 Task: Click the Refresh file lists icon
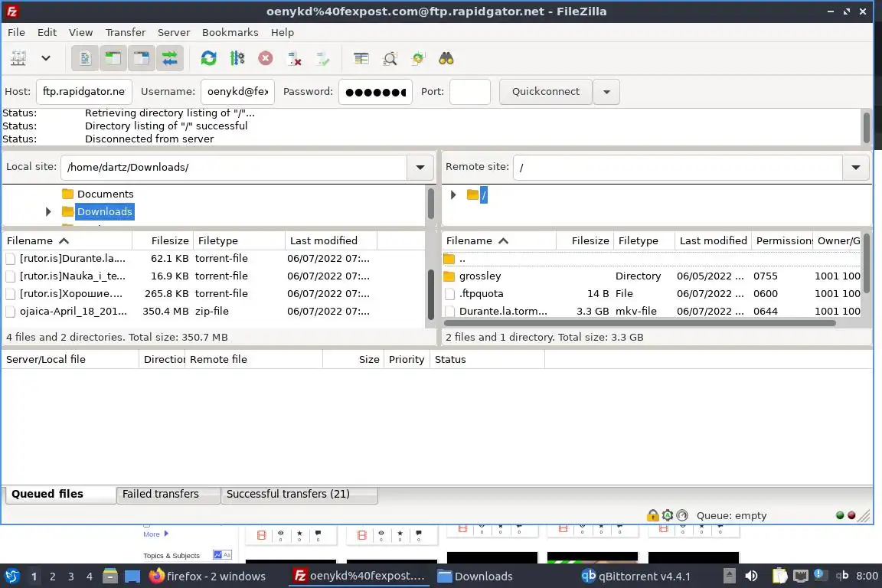(x=209, y=58)
